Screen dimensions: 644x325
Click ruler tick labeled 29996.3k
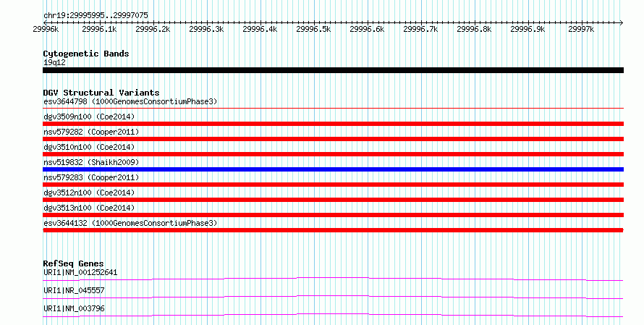tap(206, 29)
